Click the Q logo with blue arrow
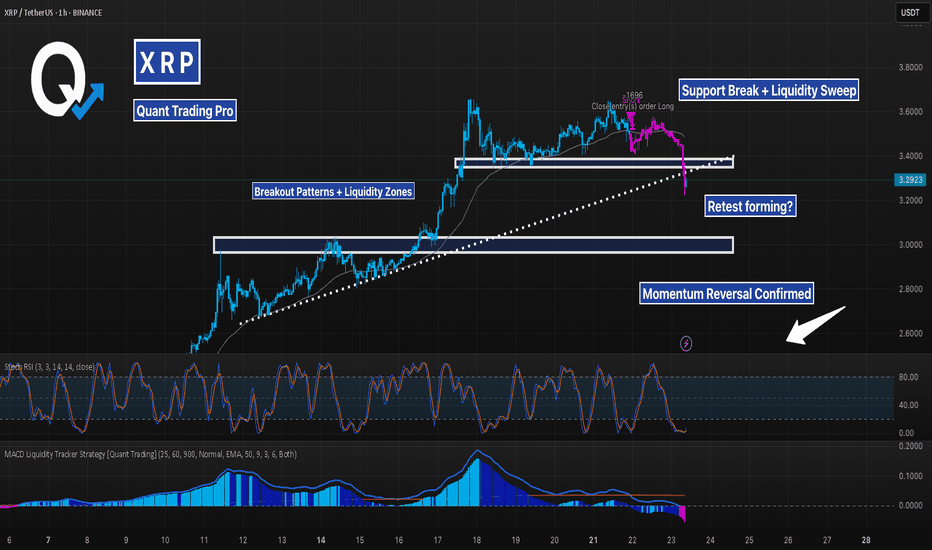 pos(66,80)
